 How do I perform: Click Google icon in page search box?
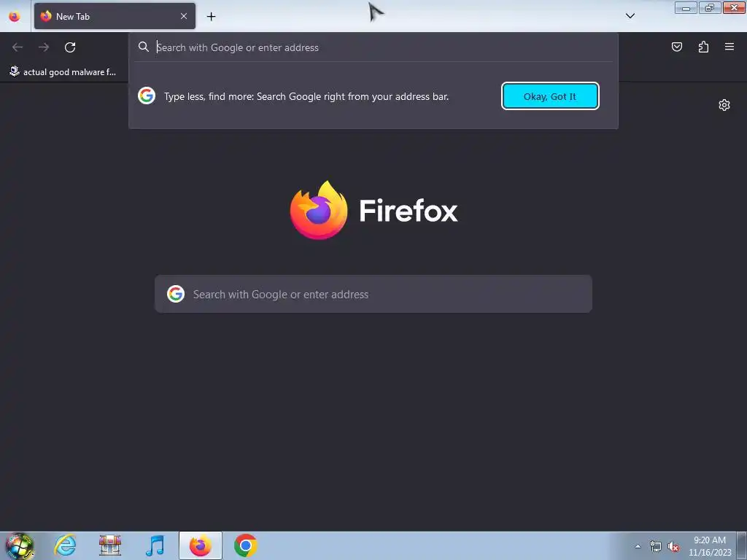point(176,294)
